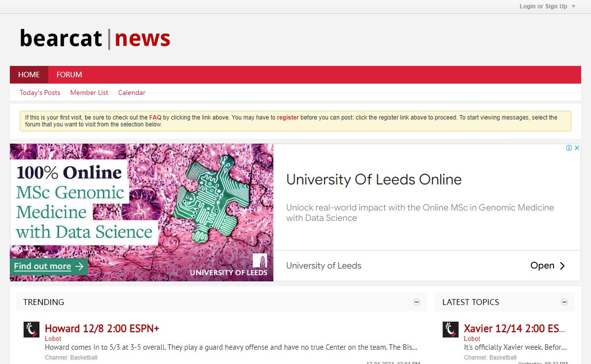The image size is (591, 364).
Task: Click the Howard topic preview text
Action: pos(231,347)
